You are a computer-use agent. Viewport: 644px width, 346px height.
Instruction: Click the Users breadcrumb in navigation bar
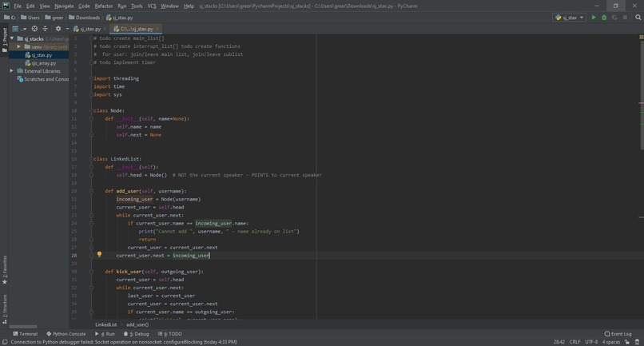(x=30, y=18)
